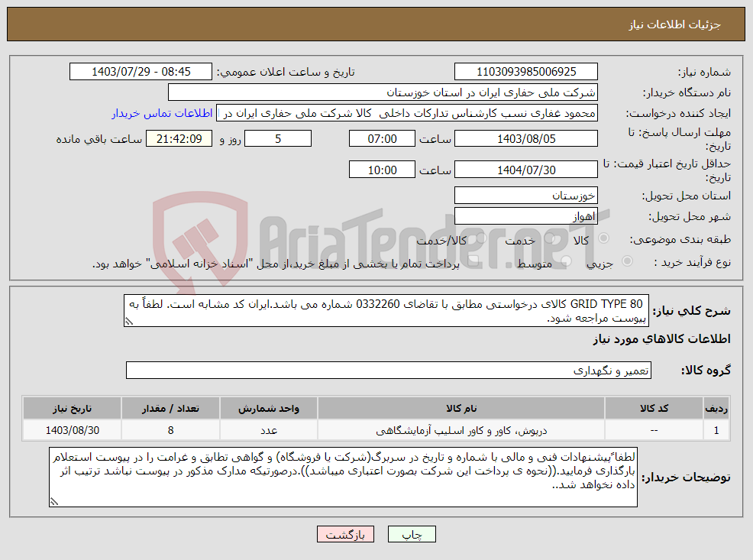This screenshot has width=753, height=560.
Task: Click the resize handle of buyer notes box
Action: pyautogui.click(x=53, y=502)
